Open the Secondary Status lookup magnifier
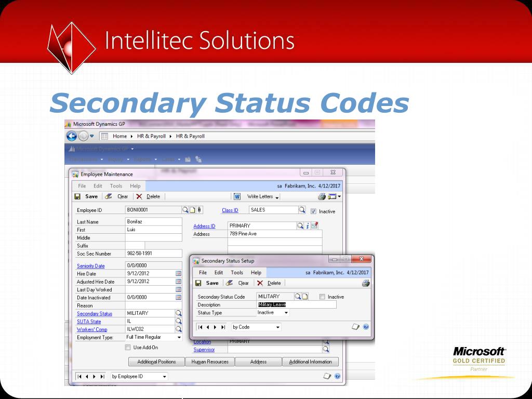532x399 pixels. click(179, 313)
